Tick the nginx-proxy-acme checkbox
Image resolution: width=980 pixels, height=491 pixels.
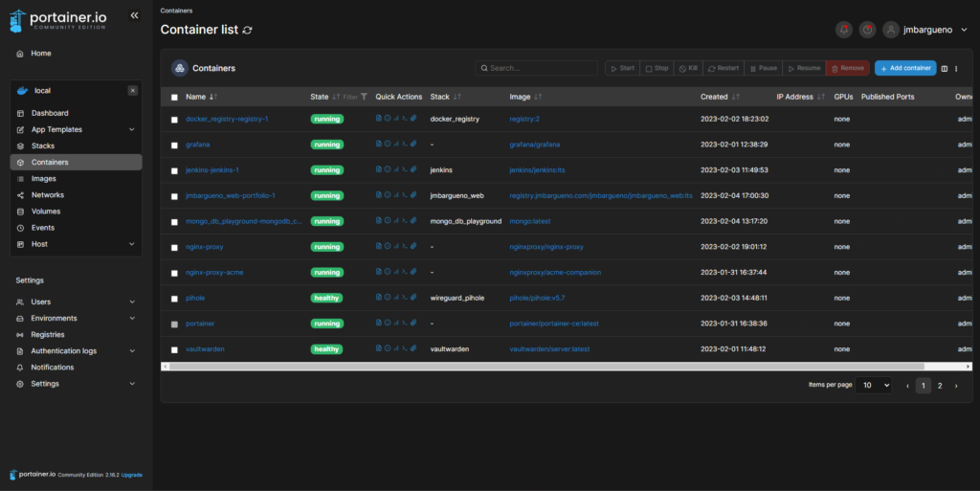tap(174, 273)
